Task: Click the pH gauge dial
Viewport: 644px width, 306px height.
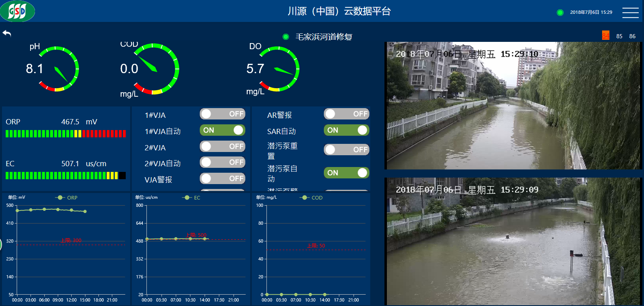Action: pos(59,69)
